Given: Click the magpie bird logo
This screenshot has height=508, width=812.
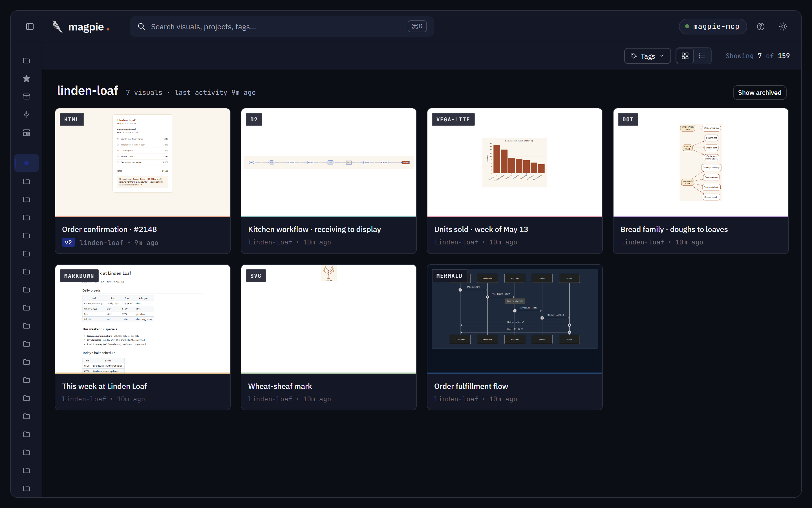Looking at the screenshot, I should pyautogui.click(x=58, y=27).
